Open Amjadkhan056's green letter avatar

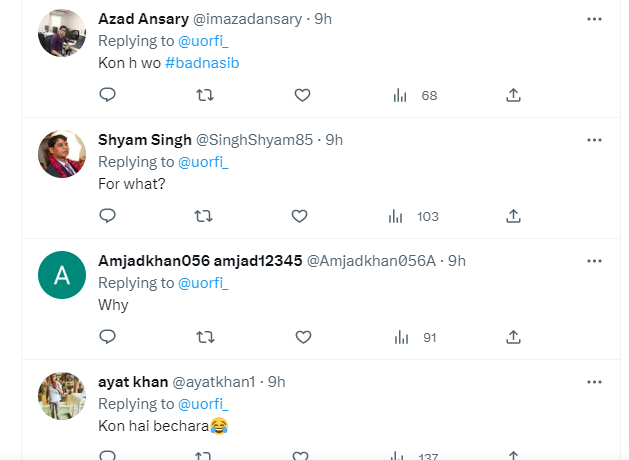tap(61, 275)
